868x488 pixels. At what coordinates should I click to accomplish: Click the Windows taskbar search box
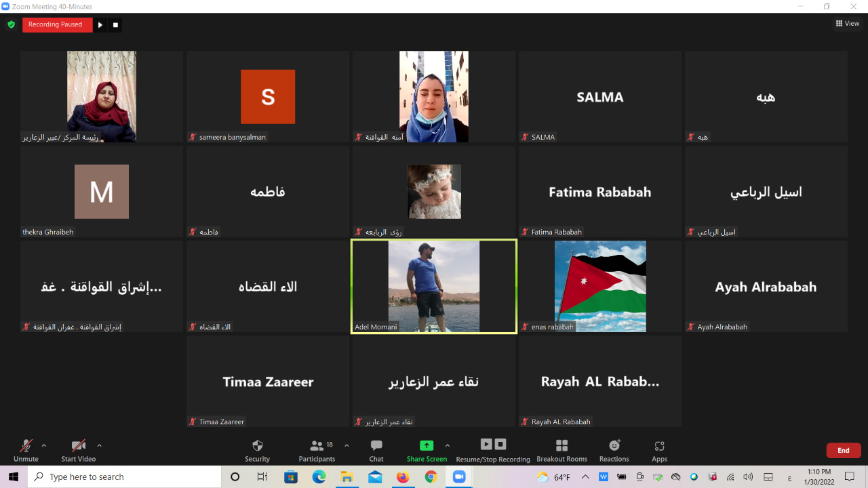[x=127, y=477]
